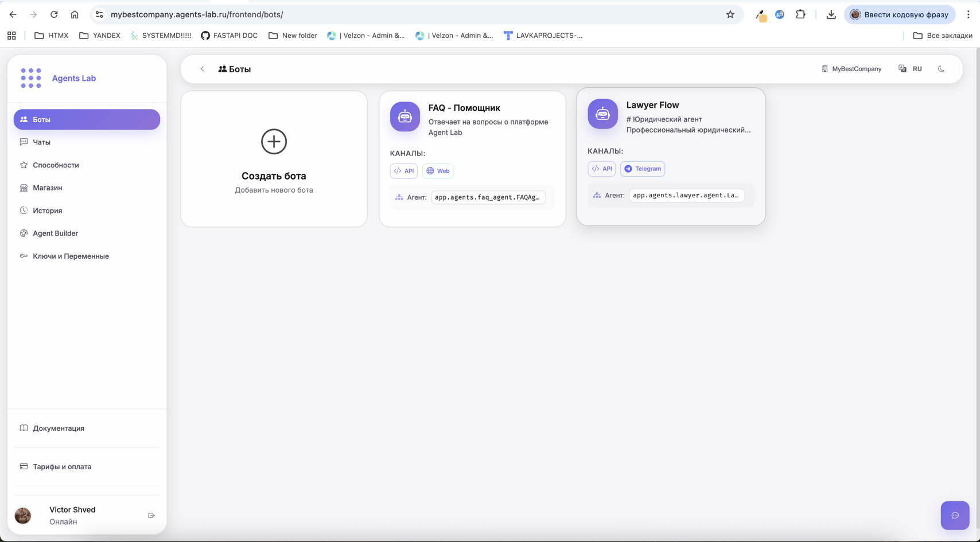Viewport: 980px width, 542px height.
Task: Open the Тарифы и оплата menu item
Action: click(62, 466)
